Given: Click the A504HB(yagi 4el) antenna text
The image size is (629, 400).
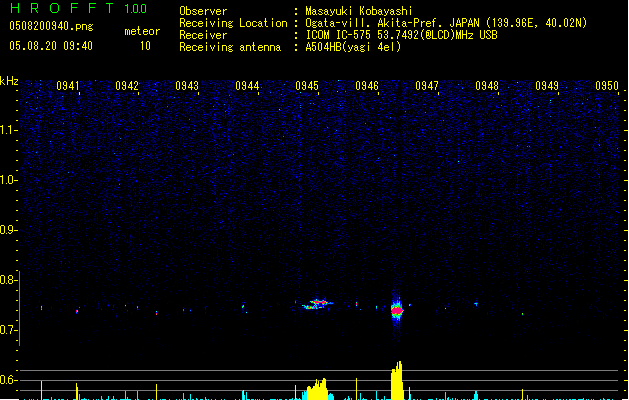Looking at the screenshot, I should point(353,47).
